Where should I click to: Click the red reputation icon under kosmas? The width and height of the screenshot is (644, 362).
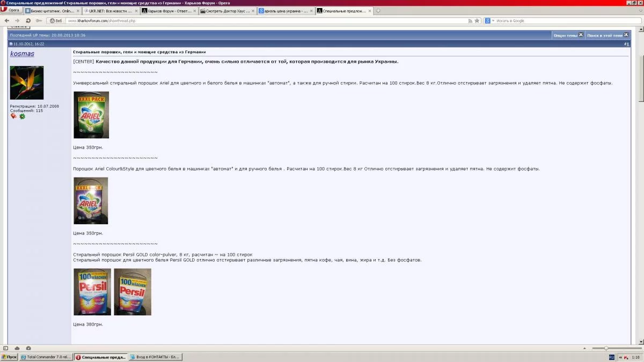click(13, 116)
